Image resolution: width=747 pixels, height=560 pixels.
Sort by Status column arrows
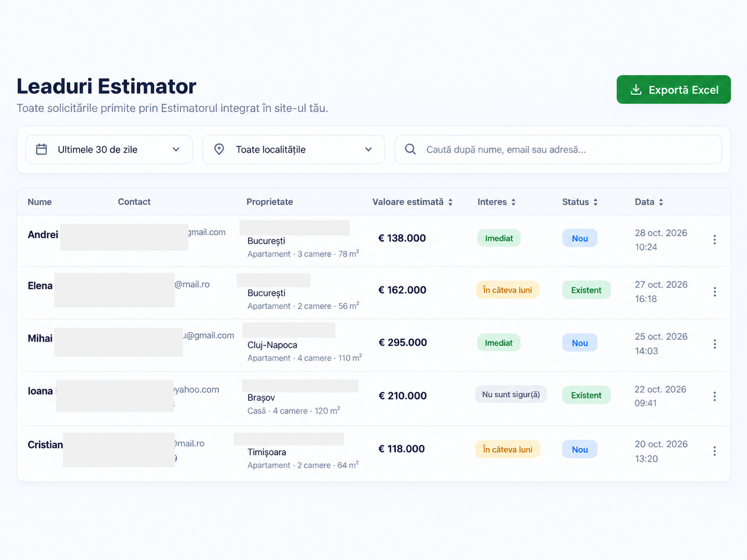pos(595,202)
